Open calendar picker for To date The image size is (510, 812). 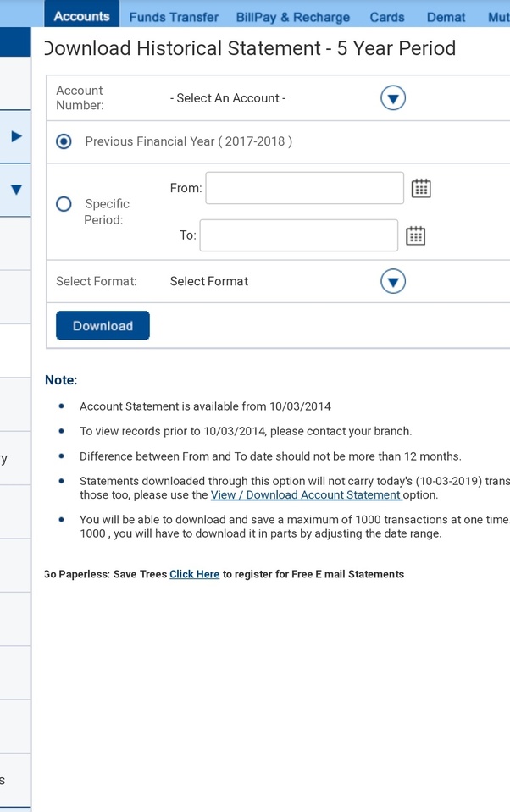pyautogui.click(x=415, y=235)
